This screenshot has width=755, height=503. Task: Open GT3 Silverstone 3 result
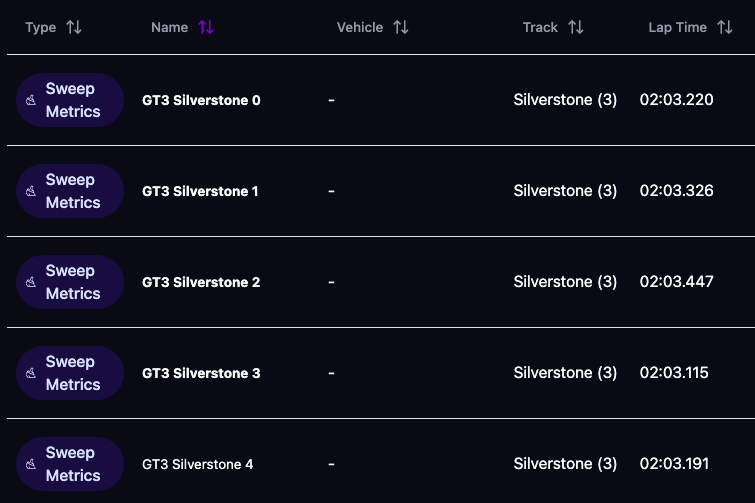coord(201,373)
